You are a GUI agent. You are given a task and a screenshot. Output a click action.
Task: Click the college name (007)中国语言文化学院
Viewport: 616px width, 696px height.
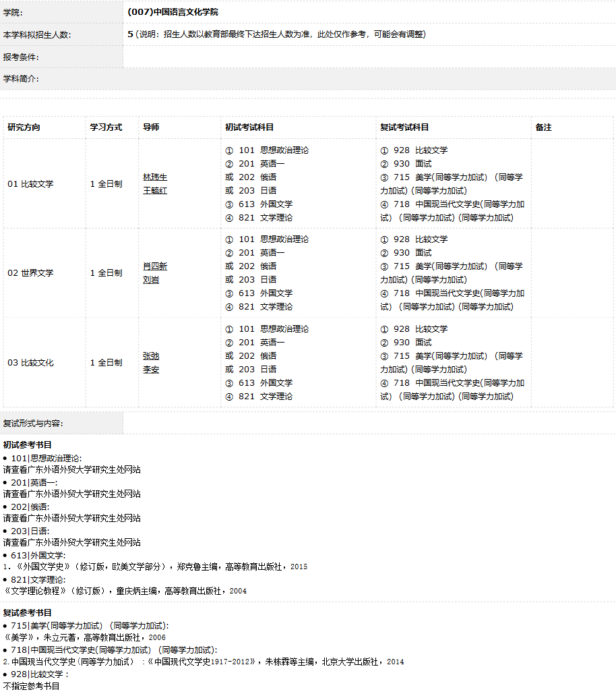[173, 12]
